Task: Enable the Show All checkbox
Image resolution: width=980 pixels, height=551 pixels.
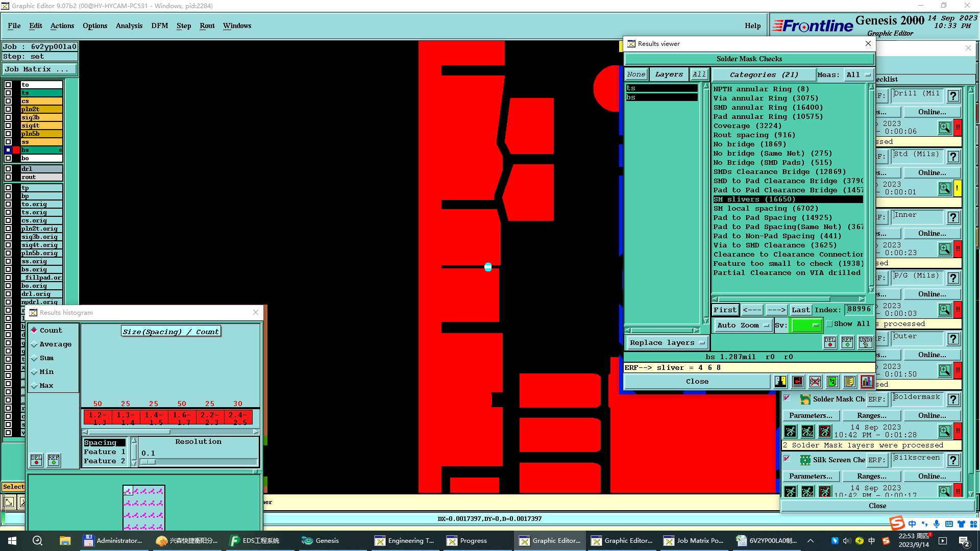Action: (x=829, y=324)
